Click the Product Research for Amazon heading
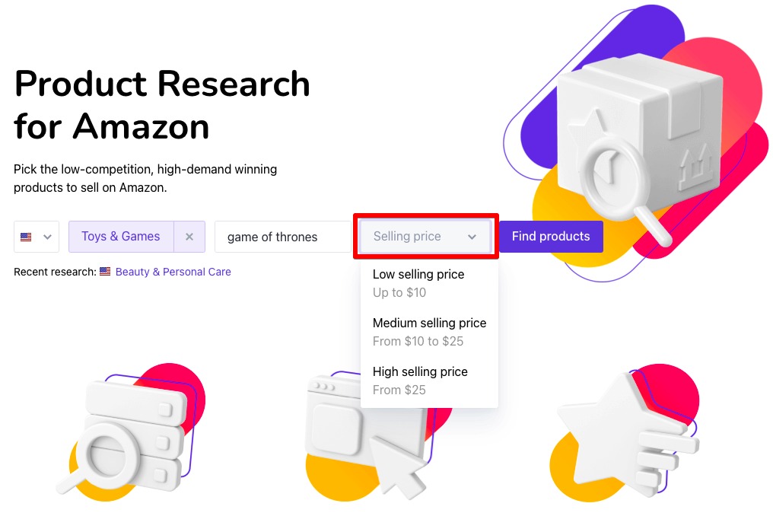Screen dimensions: 773x532 click(x=162, y=104)
